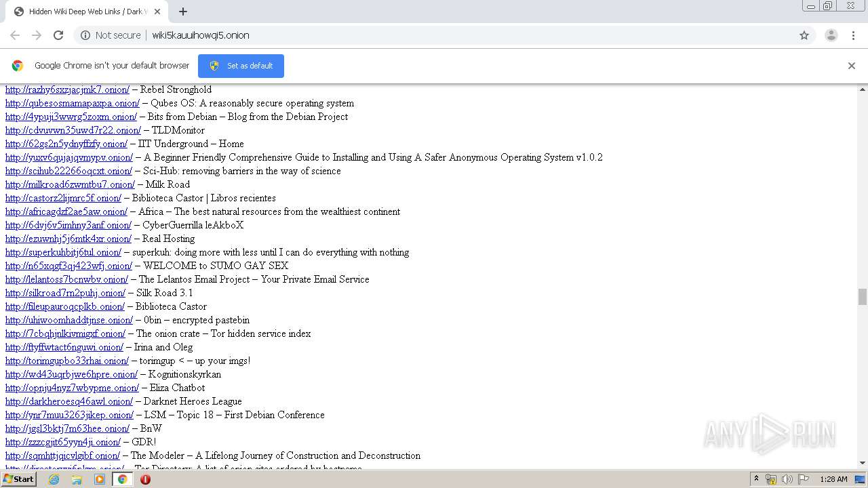Screen dimensions: 868x488
Task: Open the volume speaker tray icon
Action: click(787, 479)
